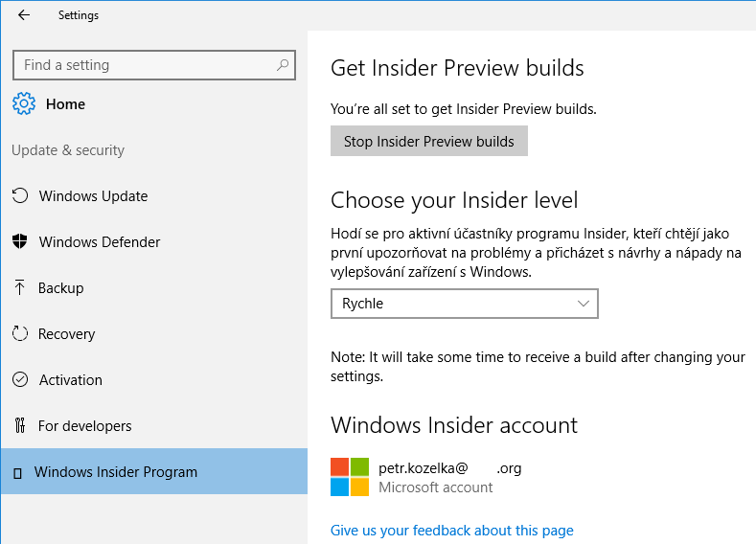Open the Insider level dropdown
756x544 pixels.
pos(464,304)
